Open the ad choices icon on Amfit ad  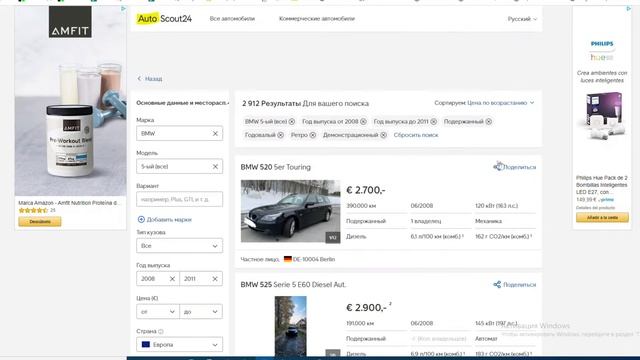pyautogui.click(x=123, y=9)
